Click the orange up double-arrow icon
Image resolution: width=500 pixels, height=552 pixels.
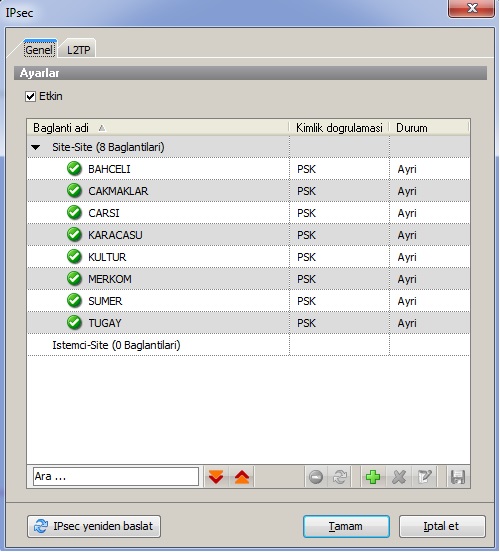(x=242, y=477)
